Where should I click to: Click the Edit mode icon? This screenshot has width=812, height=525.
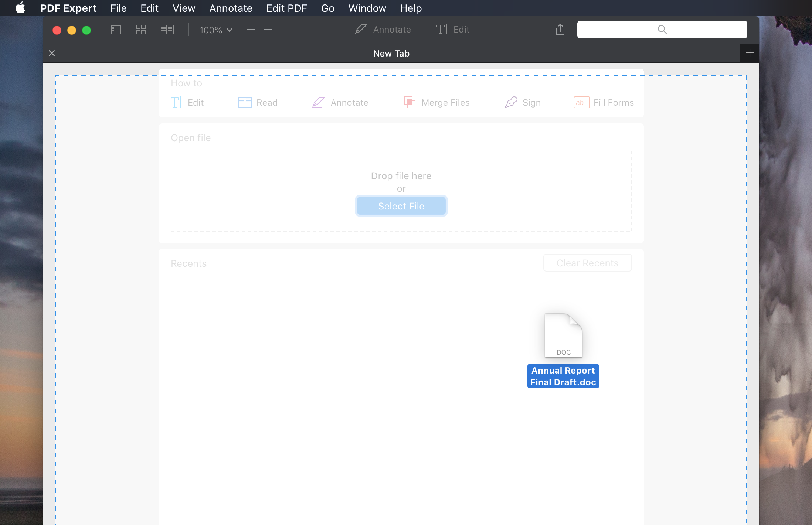[x=452, y=29]
